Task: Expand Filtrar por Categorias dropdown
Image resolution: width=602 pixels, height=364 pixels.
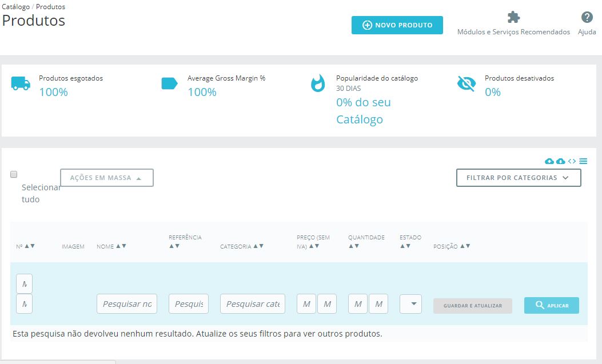Action: pyautogui.click(x=519, y=178)
